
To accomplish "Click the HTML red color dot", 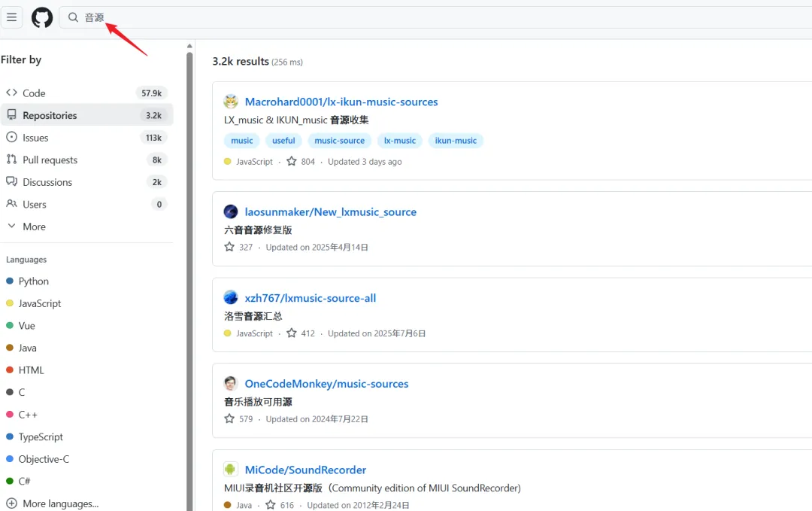I will coord(9,370).
